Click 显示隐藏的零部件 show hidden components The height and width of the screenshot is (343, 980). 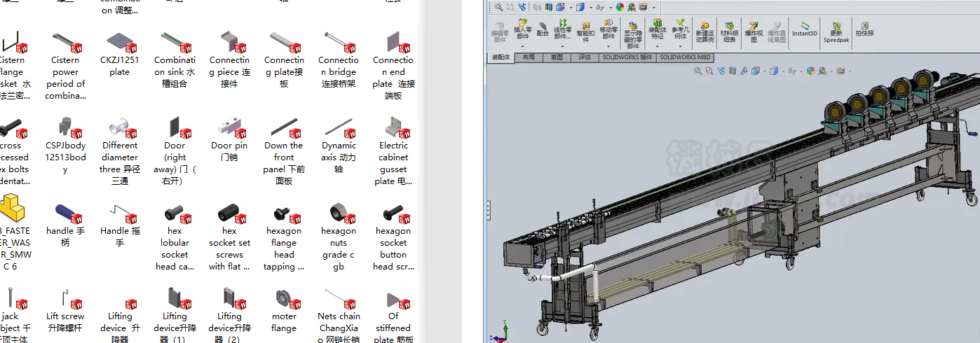click(633, 34)
